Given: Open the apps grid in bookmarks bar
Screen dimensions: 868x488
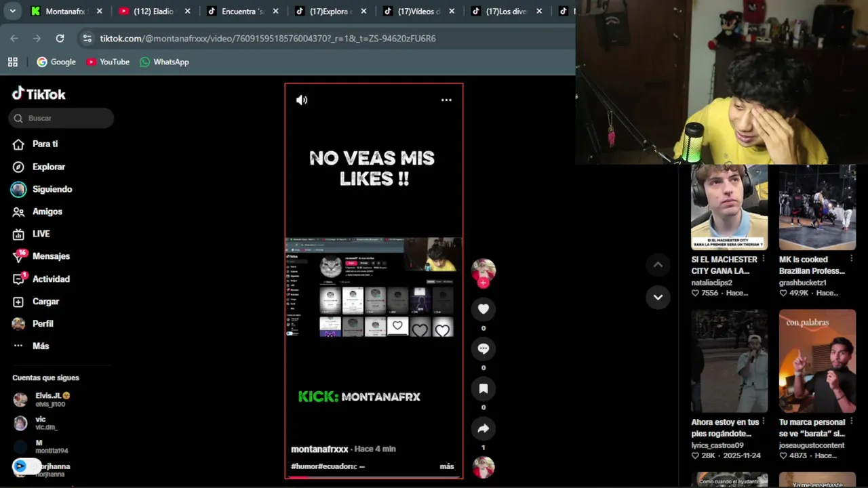Looking at the screenshot, I should click(12, 62).
